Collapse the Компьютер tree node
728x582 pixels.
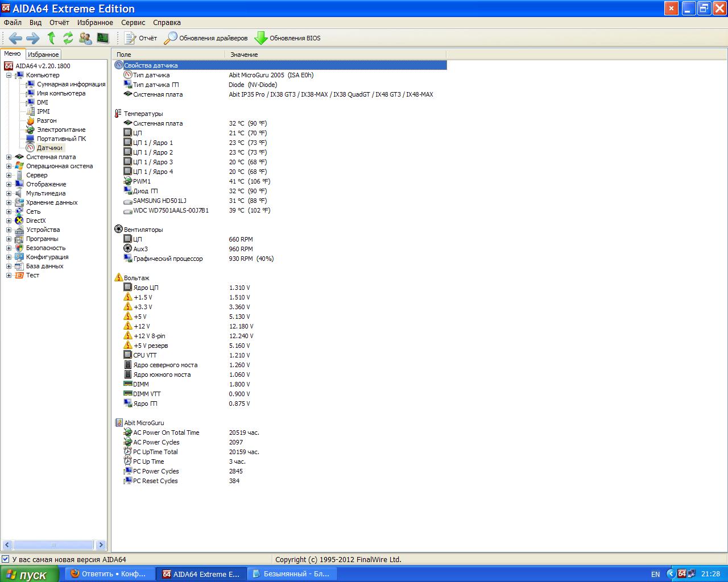(x=9, y=75)
